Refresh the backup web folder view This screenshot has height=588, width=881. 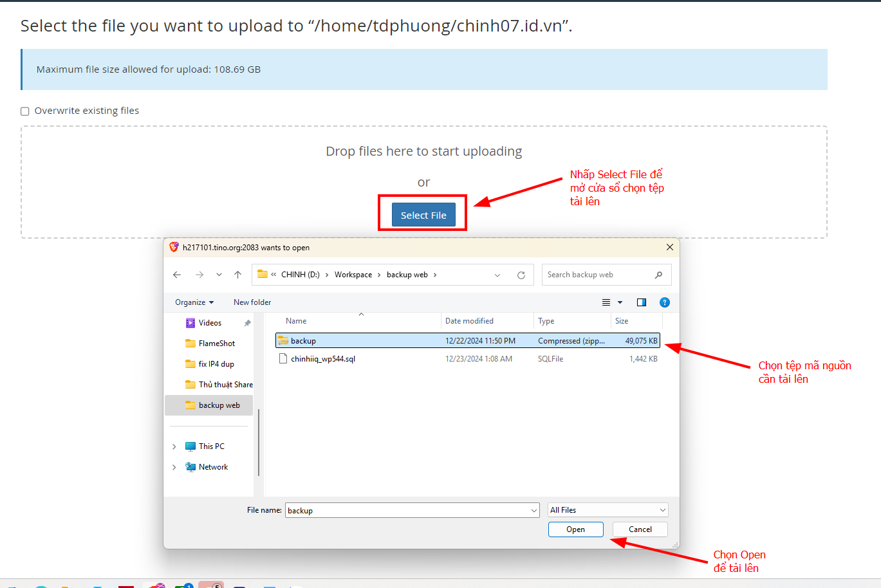pos(521,275)
